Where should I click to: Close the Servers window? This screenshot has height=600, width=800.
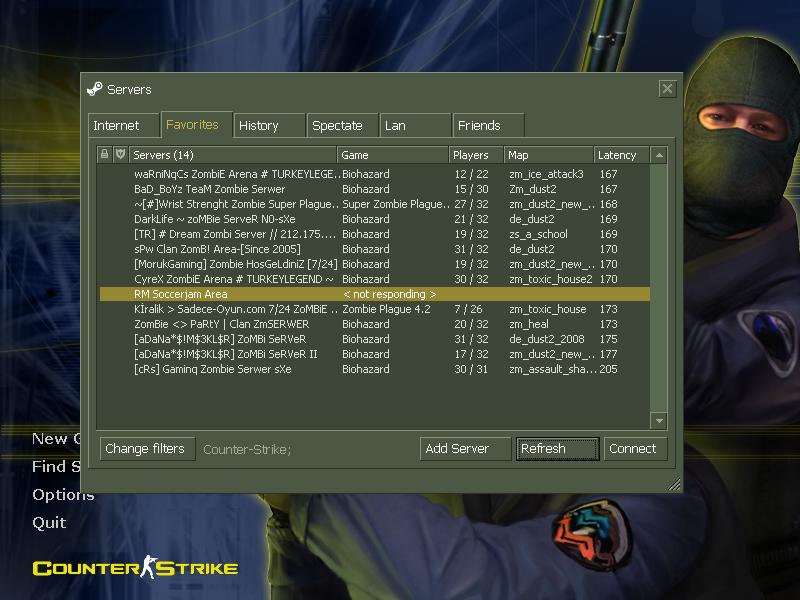point(667,89)
